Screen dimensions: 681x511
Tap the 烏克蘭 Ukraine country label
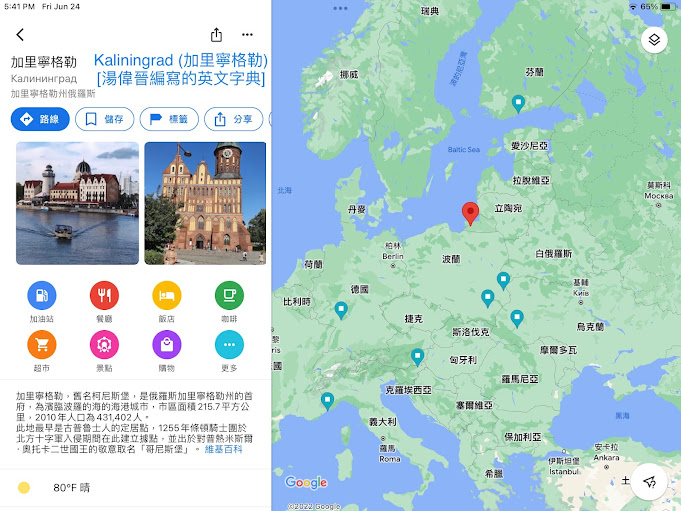(590, 327)
